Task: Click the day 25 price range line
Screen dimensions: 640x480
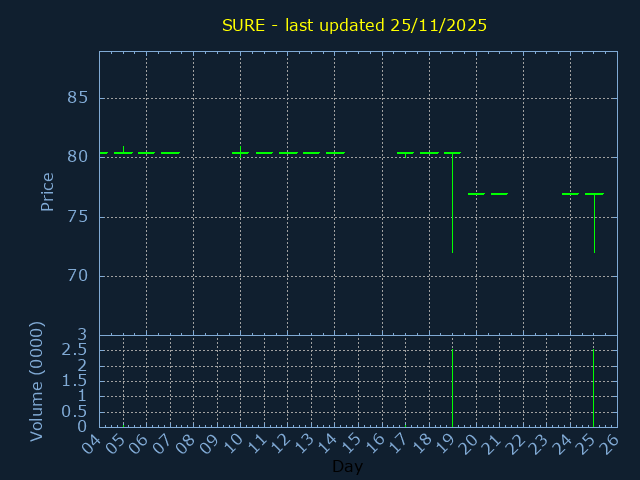Action: 594,224
